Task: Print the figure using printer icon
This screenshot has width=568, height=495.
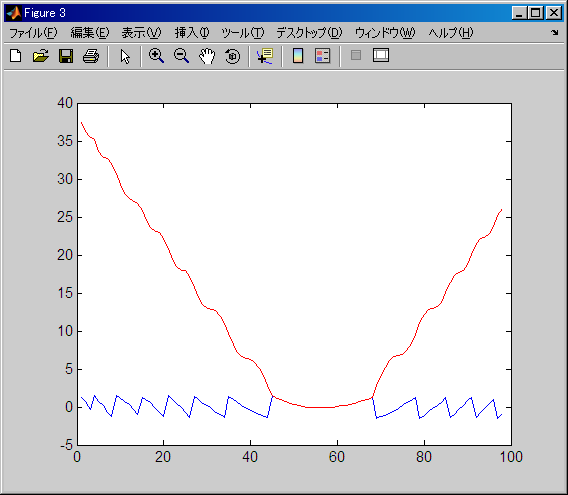Action: 91,56
